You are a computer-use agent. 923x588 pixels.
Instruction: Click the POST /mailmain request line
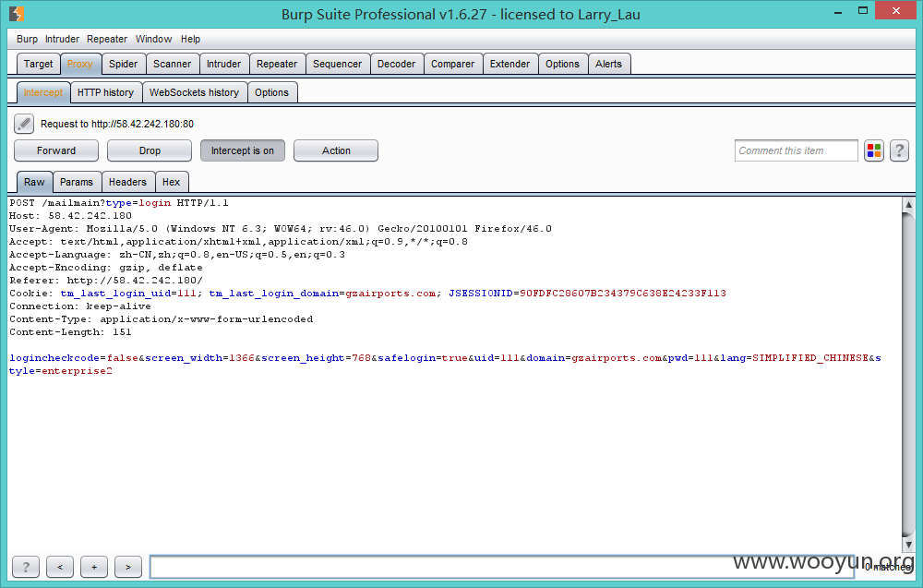119,202
